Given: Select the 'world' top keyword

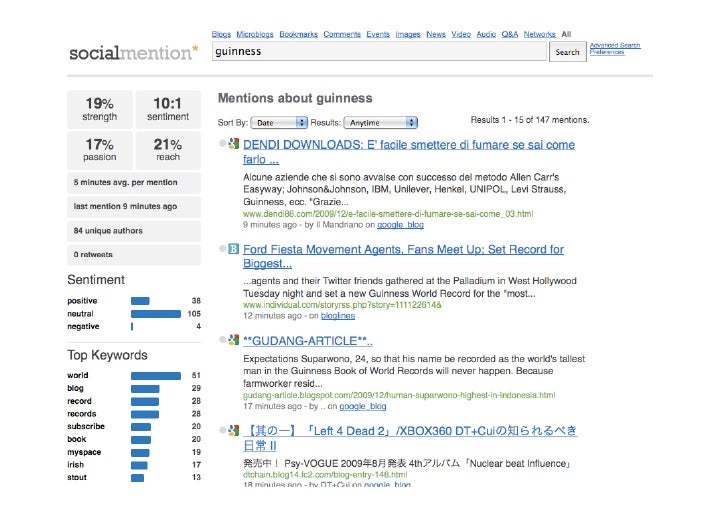Looking at the screenshot, I should [78, 375].
